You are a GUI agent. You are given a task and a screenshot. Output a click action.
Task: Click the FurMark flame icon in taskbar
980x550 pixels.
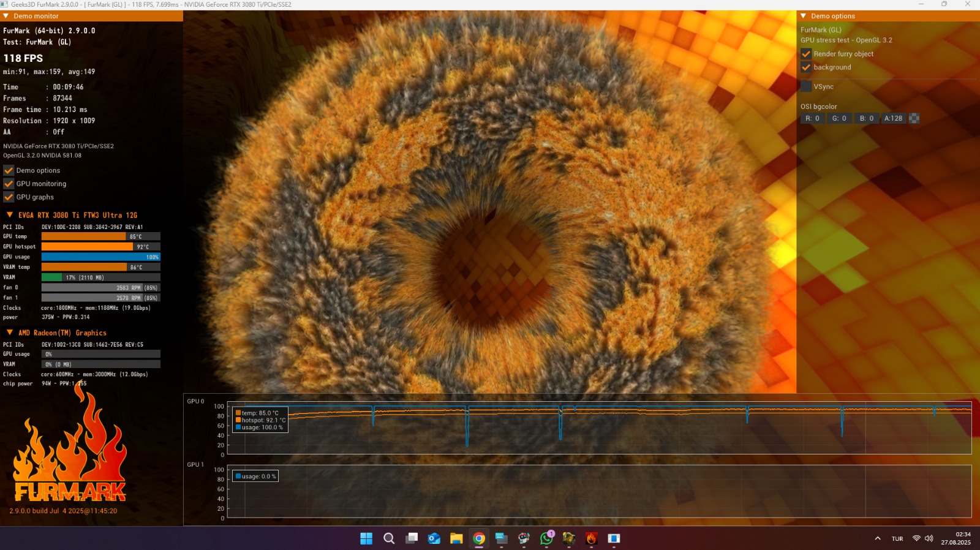point(591,538)
